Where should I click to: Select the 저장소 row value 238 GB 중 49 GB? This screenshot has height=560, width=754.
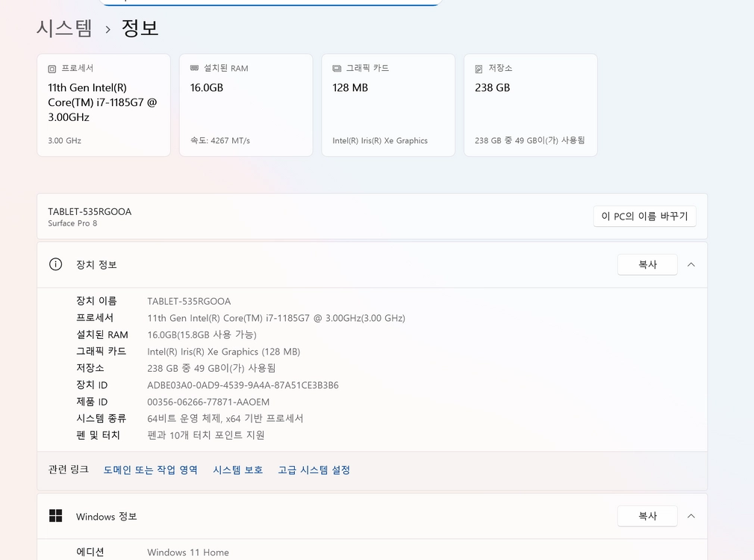(211, 368)
